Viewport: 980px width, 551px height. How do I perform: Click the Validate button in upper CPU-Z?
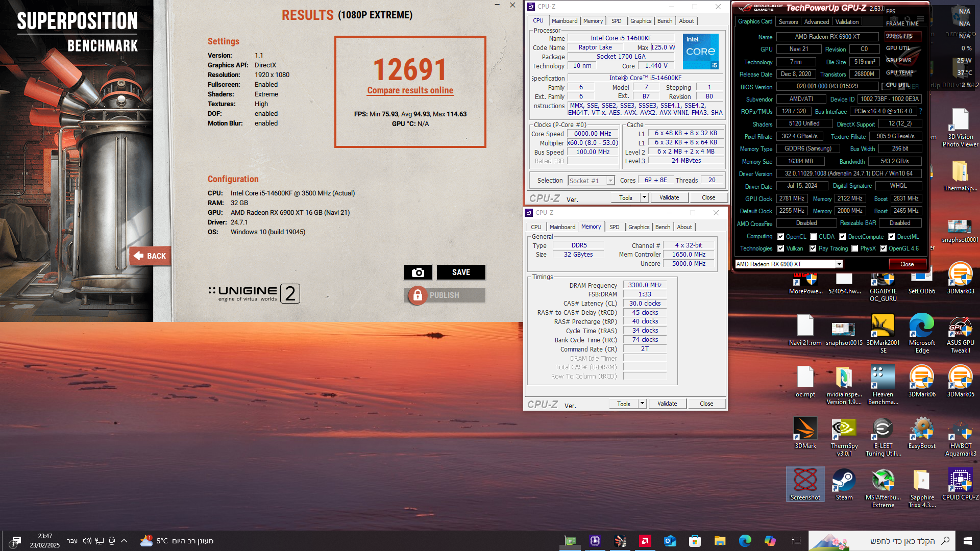coord(669,197)
